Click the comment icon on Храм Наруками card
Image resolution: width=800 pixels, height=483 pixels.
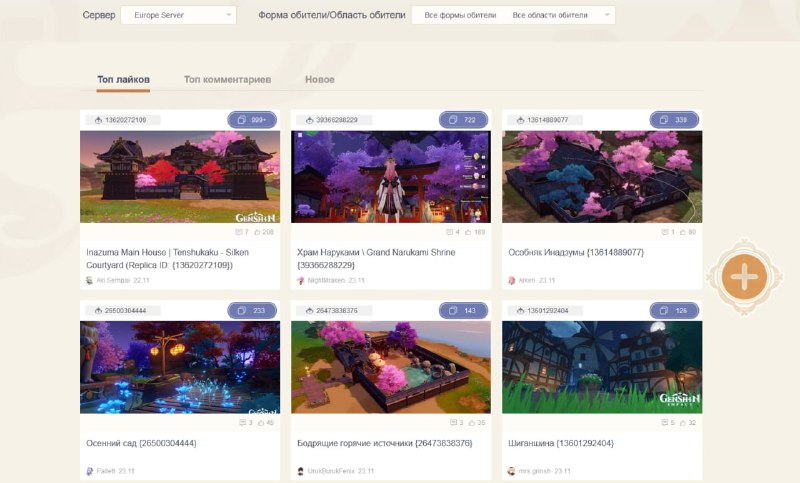(x=449, y=232)
